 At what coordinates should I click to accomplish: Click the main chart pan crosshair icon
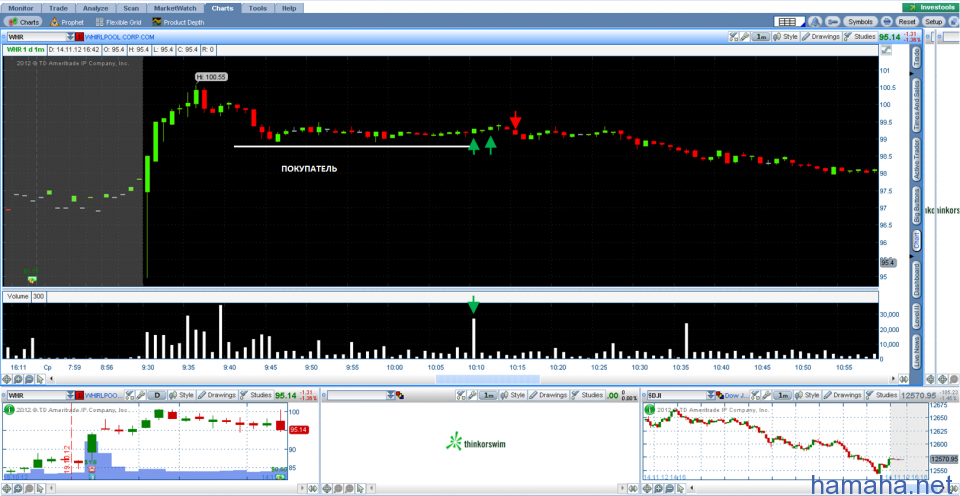(x=8, y=380)
